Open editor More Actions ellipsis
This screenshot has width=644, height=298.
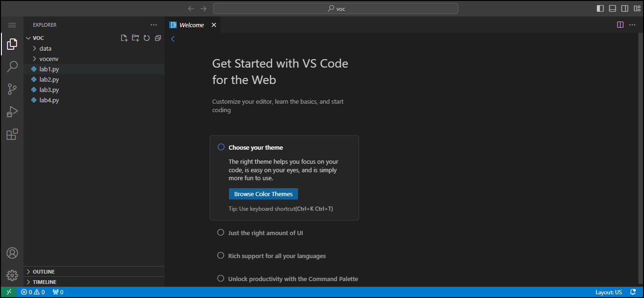pyautogui.click(x=632, y=25)
